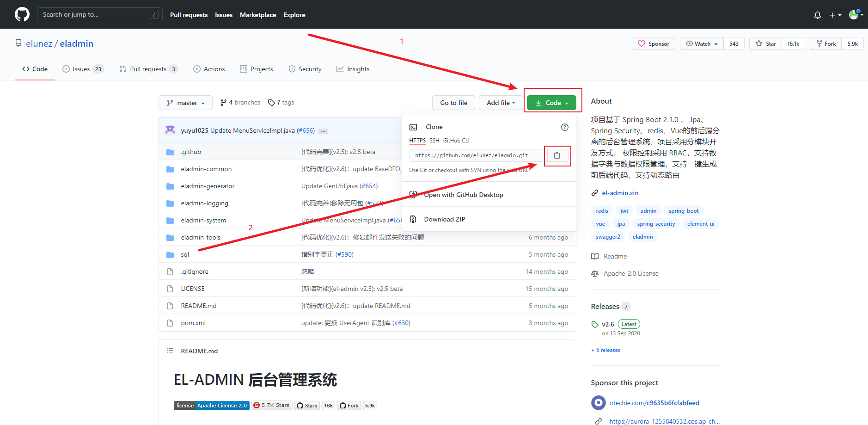Viewport: 868px width, 425px height.
Task: Go to Pull requests in top navigation
Action: 189,15
